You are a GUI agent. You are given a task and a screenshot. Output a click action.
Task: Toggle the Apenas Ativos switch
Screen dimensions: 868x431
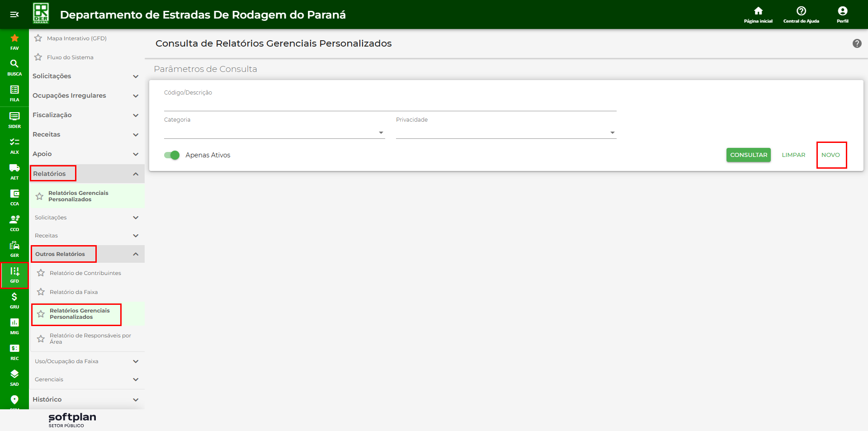[172, 155]
